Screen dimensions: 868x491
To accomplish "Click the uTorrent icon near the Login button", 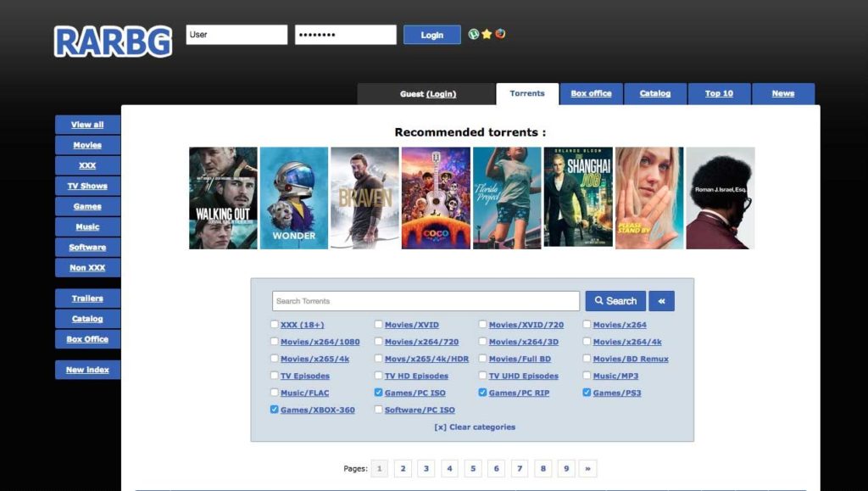I will coord(474,33).
